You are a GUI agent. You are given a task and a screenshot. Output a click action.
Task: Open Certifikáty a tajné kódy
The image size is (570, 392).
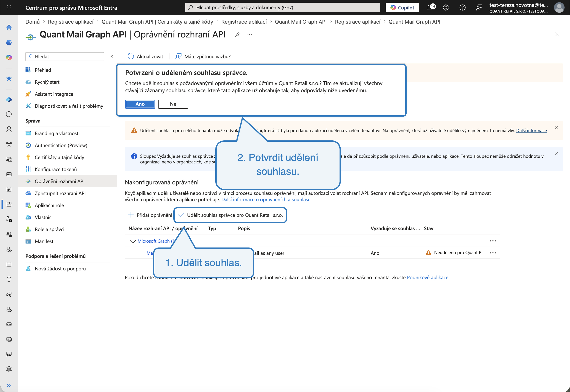[x=59, y=157]
